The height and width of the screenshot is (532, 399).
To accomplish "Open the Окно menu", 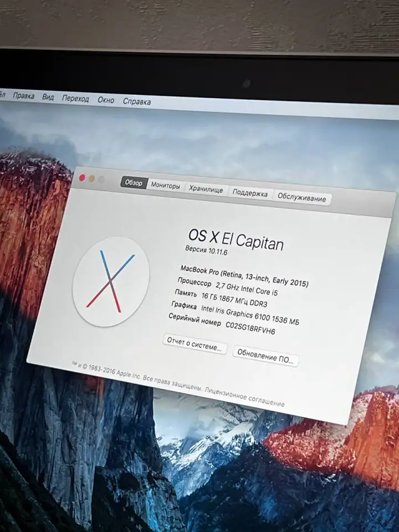I will [106, 100].
